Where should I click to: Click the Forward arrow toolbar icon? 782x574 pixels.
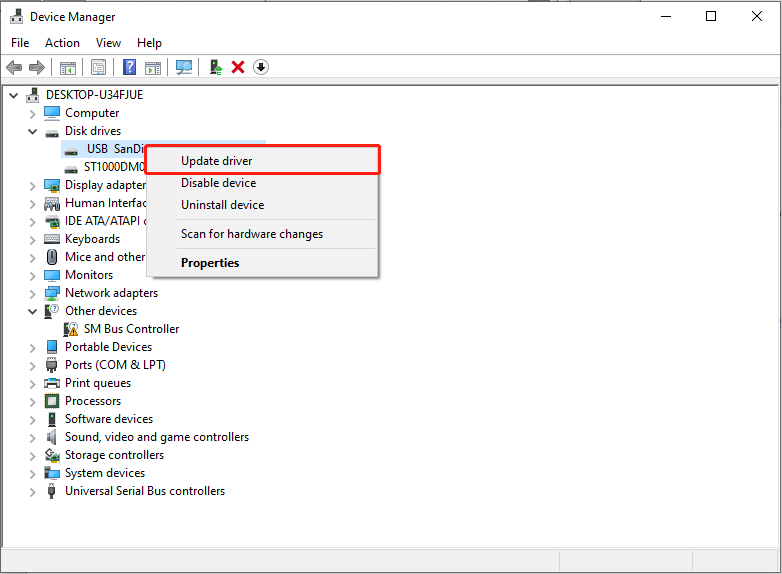36,67
